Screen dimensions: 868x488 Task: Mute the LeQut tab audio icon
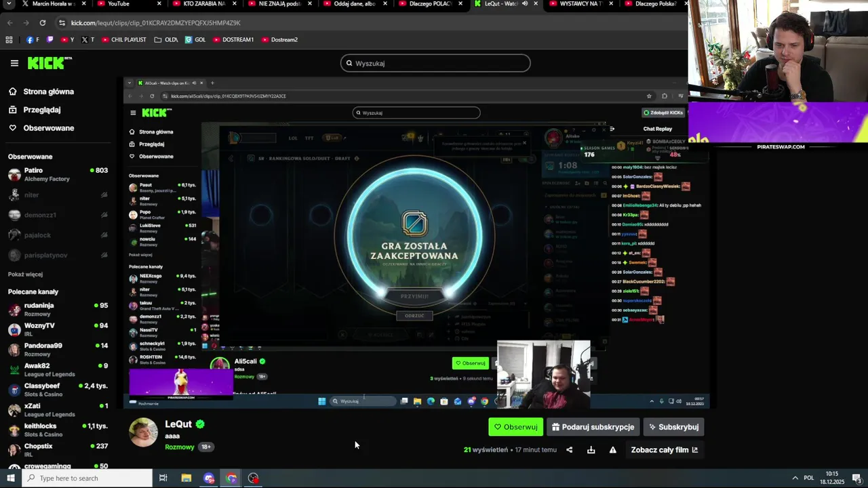(x=524, y=3)
